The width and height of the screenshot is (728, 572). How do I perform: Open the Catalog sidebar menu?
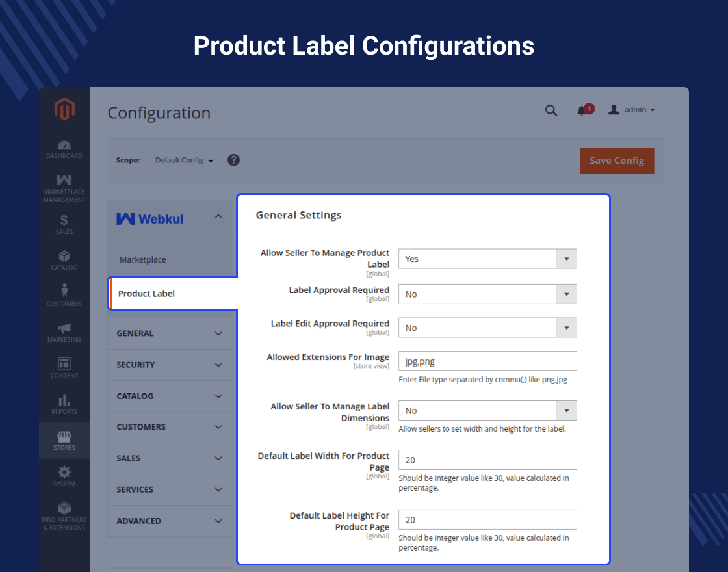(64, 261)
